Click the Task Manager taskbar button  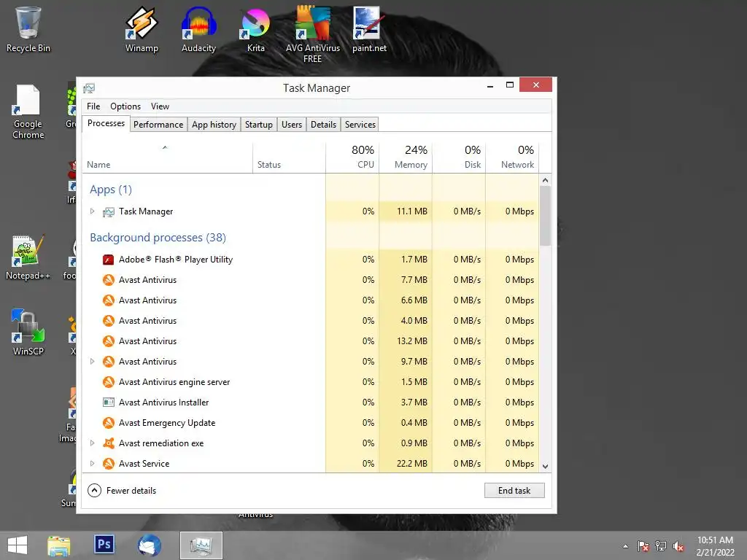pyautogui.click(x=201, y=545)
